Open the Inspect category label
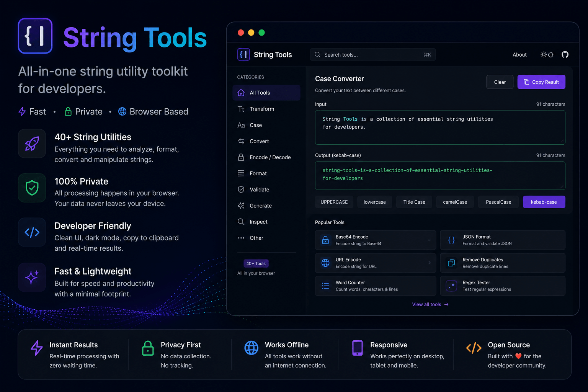588x392 pixels. [x=259, y=222]
